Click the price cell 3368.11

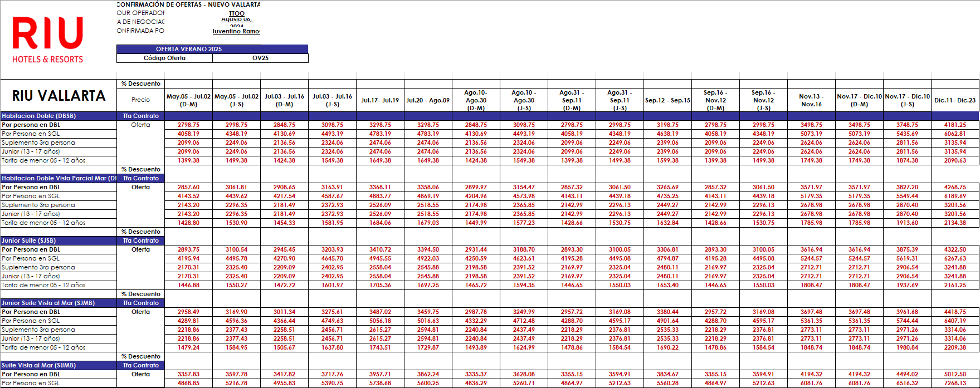click(380, 187)
